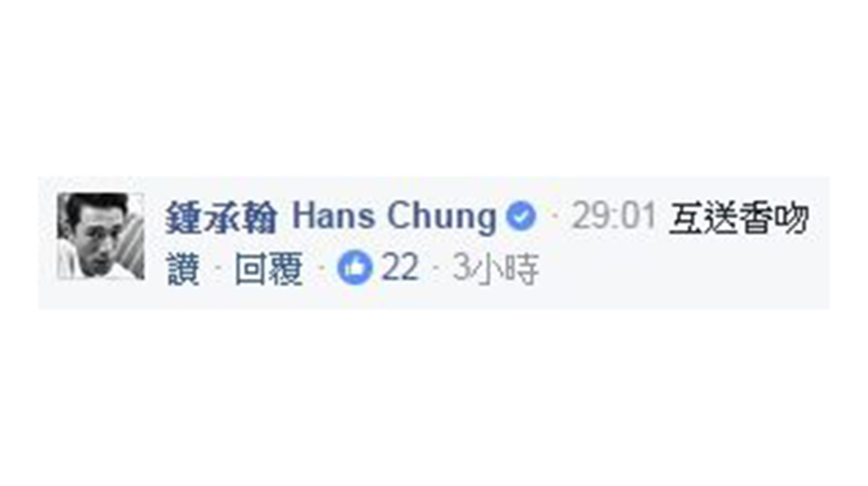Click the black-and-white avatar photo
This screenshot has width=868, height=486.
tap(100, 236)
